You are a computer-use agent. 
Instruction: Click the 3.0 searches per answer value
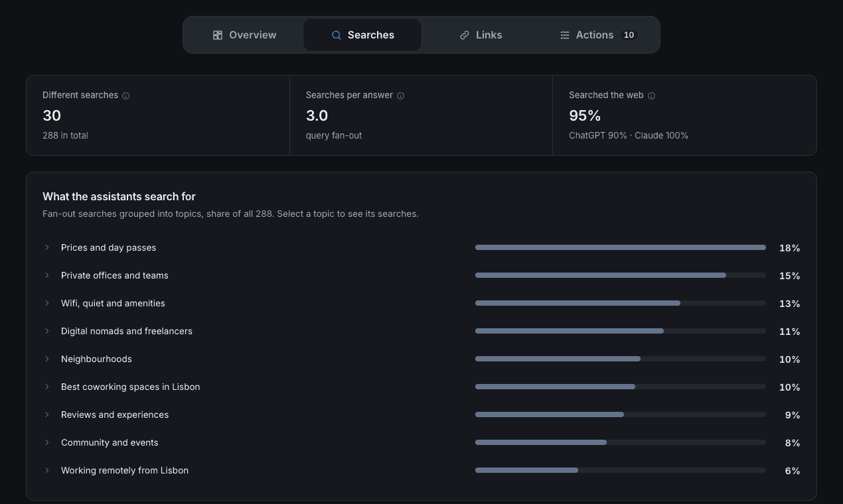pyautogui.click(x=317, y=115)
